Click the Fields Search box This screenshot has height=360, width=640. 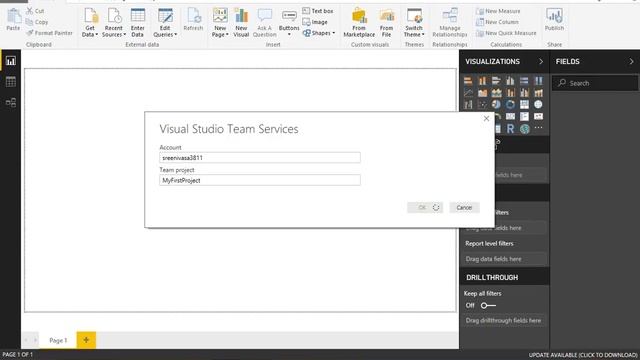pos(595,83)
